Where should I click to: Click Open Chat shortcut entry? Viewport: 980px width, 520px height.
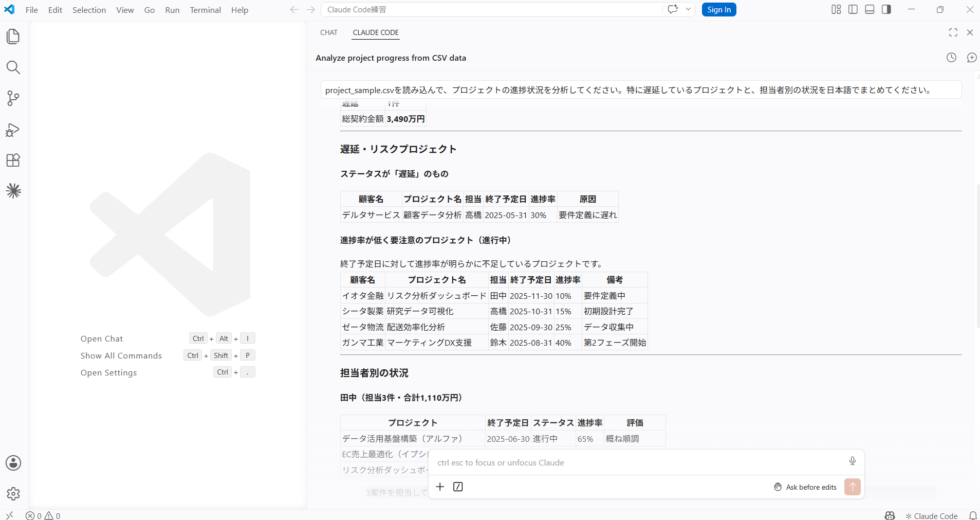(x=102, y=338)
